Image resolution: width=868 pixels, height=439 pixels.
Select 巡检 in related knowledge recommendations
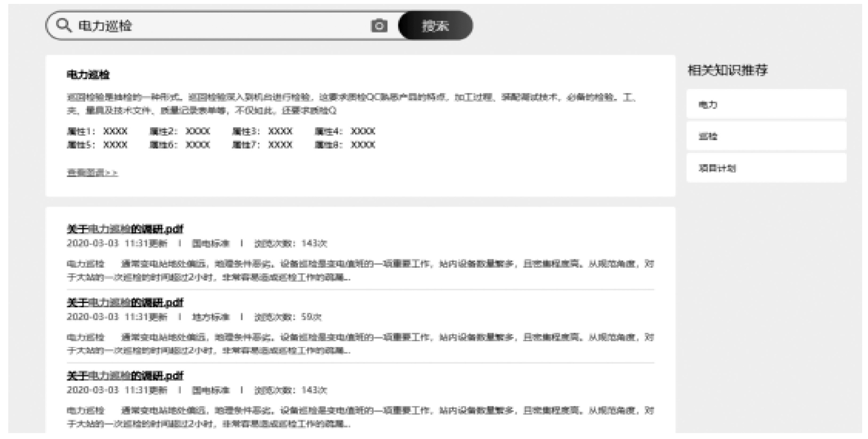[766, 136]
